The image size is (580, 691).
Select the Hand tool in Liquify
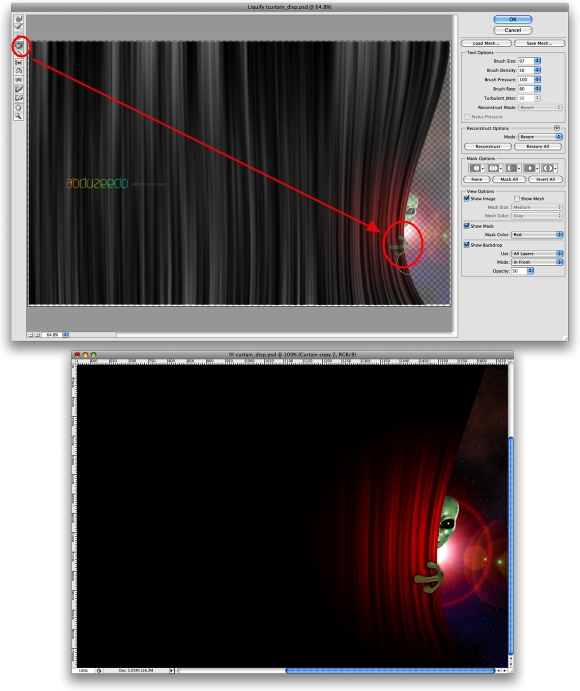(19, 107)
